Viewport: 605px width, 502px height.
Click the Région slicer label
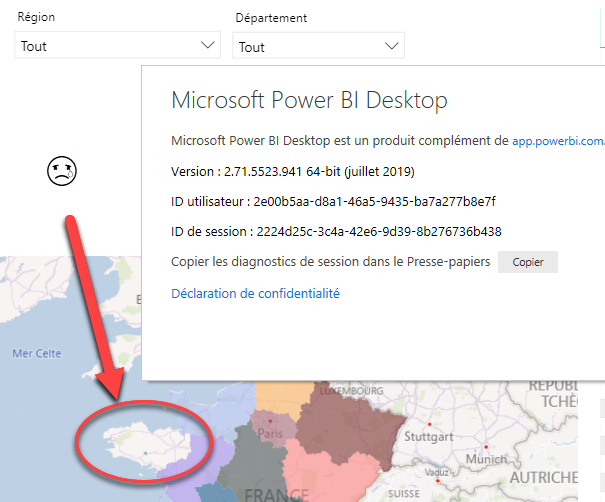tap(36, 17)
